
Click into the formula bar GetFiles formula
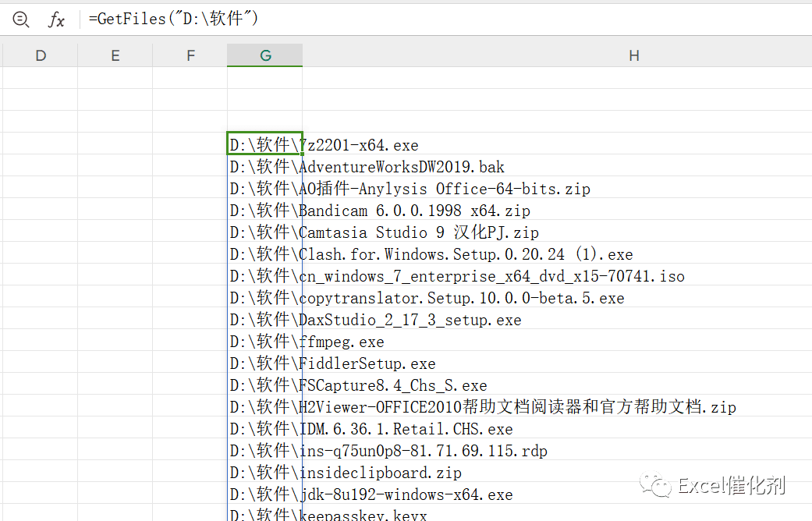(x=173, y=19)
